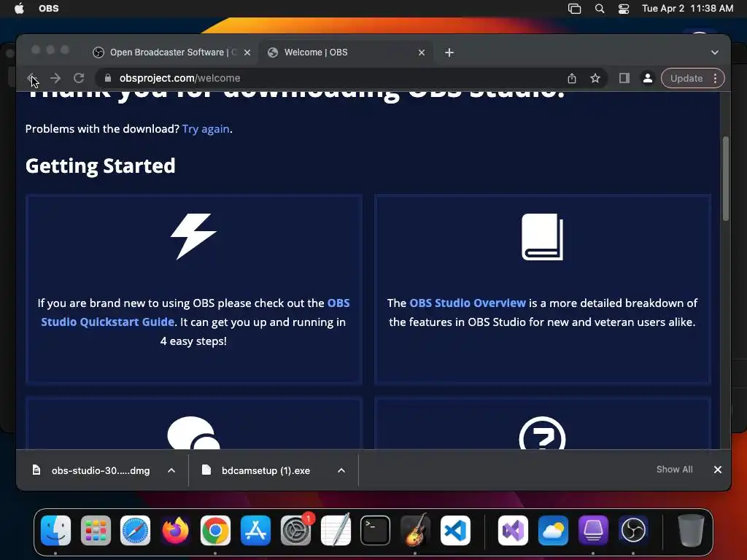The image size is (747, 560).
Task: Open Launchpad from the dock
Action: 96,531
